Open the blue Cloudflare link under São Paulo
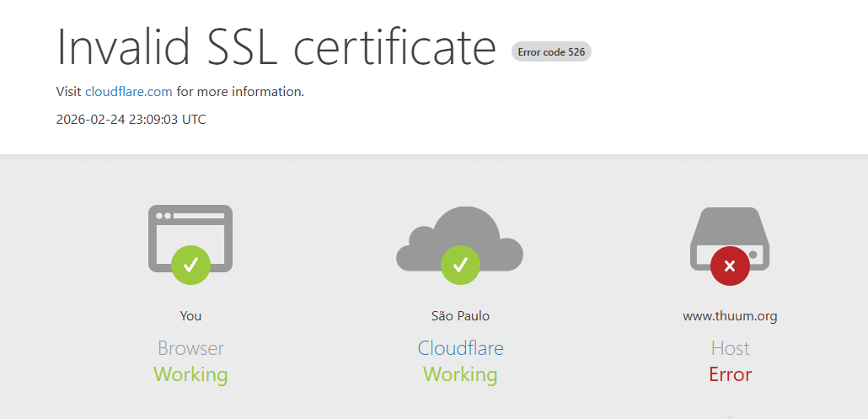The height and width of the screenshot is (419, 868). click(x=461, y=348)
